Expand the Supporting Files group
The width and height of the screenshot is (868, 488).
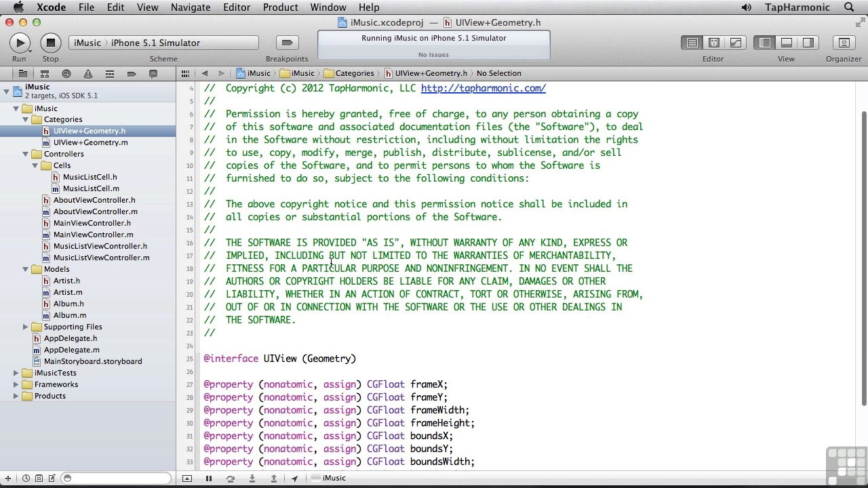pyautogui.click(x=25, y=327)
